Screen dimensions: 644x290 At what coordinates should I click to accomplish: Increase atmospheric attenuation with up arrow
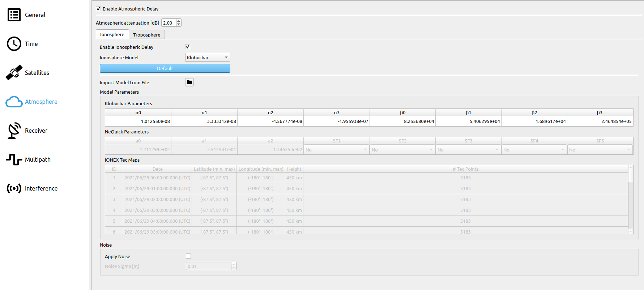click(x=179, y=21)
